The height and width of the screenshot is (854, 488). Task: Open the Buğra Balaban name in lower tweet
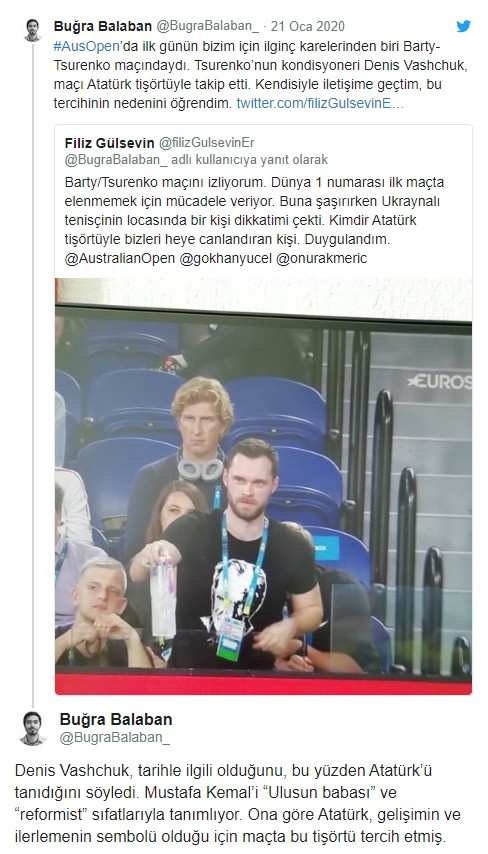coord(116,719)
